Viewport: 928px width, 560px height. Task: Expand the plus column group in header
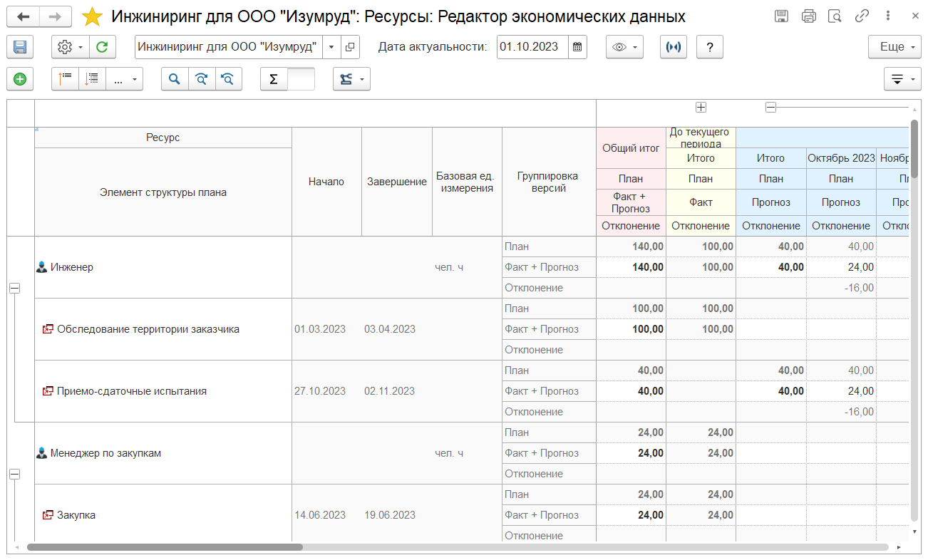pos(701,107)
